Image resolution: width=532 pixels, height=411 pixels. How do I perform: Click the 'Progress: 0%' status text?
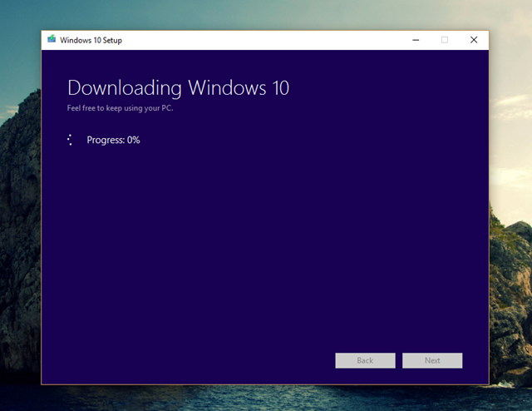pos(113,140)
